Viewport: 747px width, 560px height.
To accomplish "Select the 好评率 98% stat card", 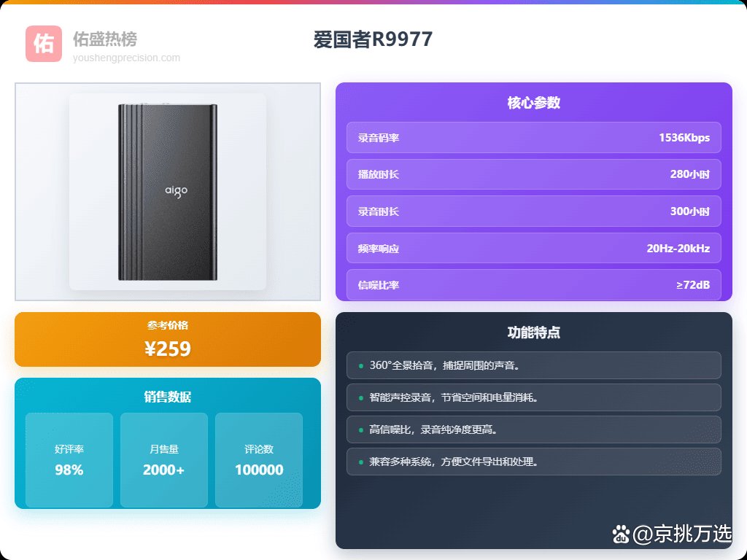I will pyautogui.click(x=69, y=460).
